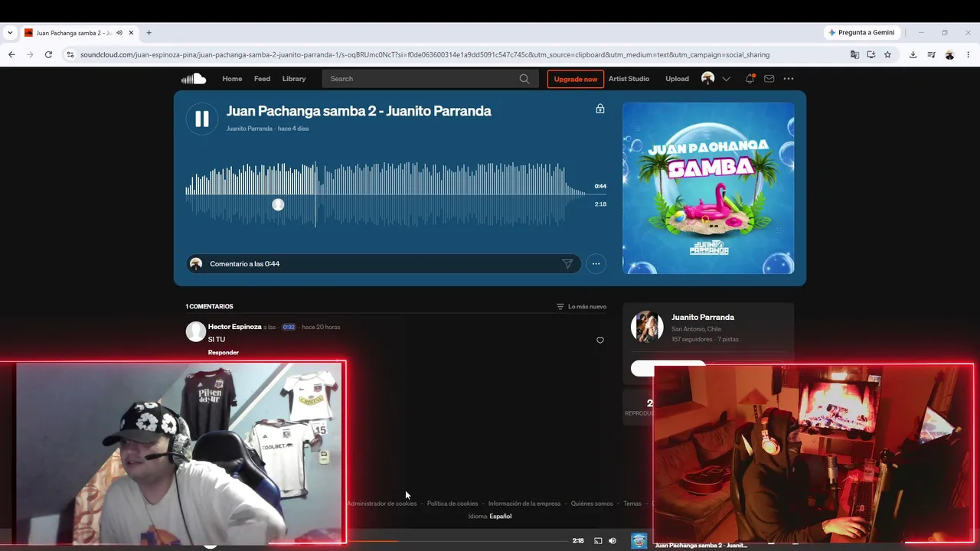Go to Home in the navigation
980x551 pixels.
232,79
